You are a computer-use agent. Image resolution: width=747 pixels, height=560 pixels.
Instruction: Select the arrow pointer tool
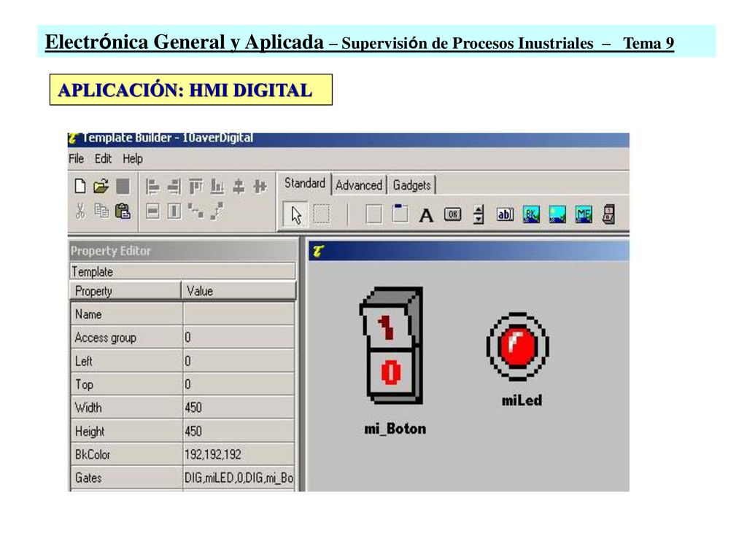(296, 214)
